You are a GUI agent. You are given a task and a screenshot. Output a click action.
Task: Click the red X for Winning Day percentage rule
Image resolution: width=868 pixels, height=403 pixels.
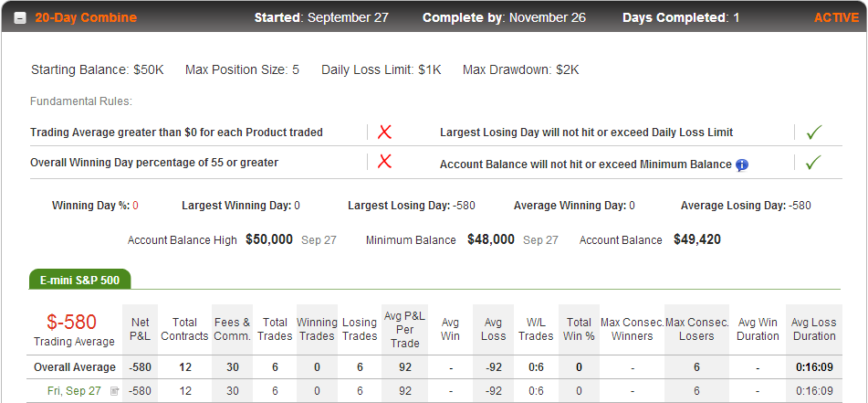[x=385, y=162]
